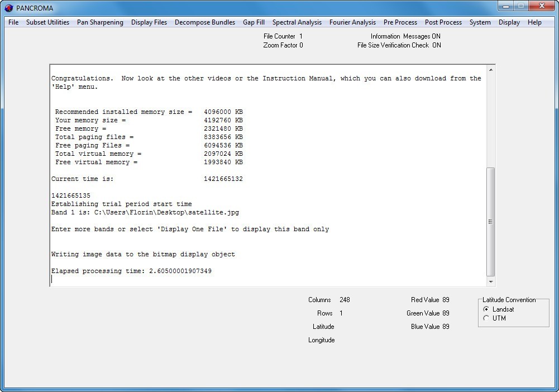559x392 pixels.
Task: Open the Help menu
Action: [x=534, y=22]
